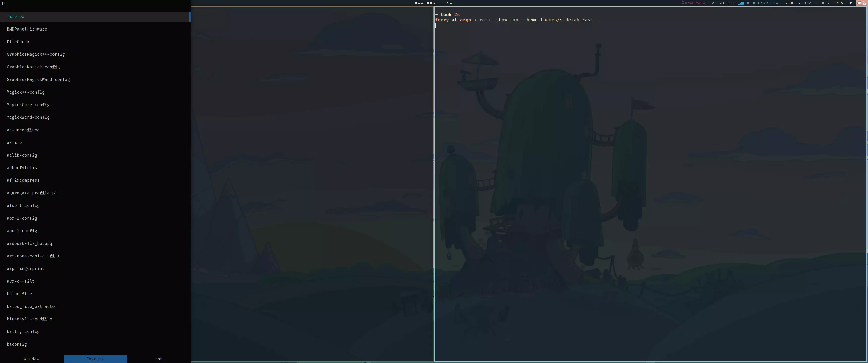This screenshot has height=363, width=868.
Task: Pick adhocfilelist from results
Action: pyautogui.click(x=95, y=168)
